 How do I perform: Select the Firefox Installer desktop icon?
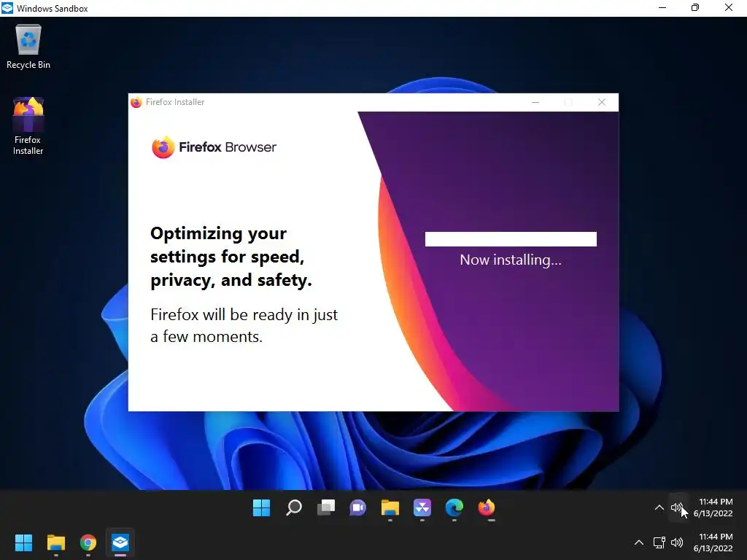(x=28, y=126)
